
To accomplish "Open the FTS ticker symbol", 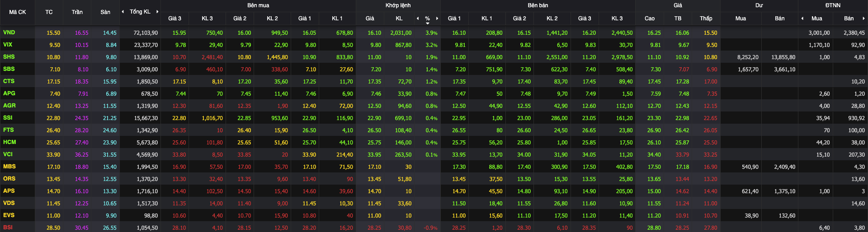I will point(8,130).
